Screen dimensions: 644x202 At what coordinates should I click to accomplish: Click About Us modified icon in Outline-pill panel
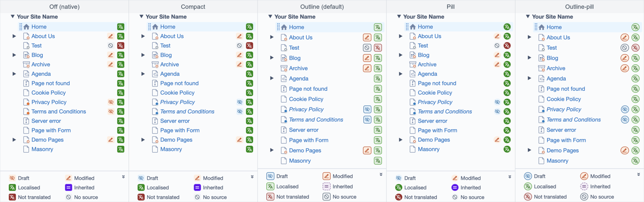click(x=625, y=37)
